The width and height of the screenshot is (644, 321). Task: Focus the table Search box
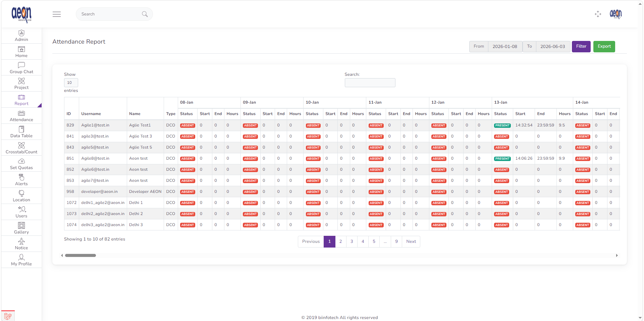370,83
